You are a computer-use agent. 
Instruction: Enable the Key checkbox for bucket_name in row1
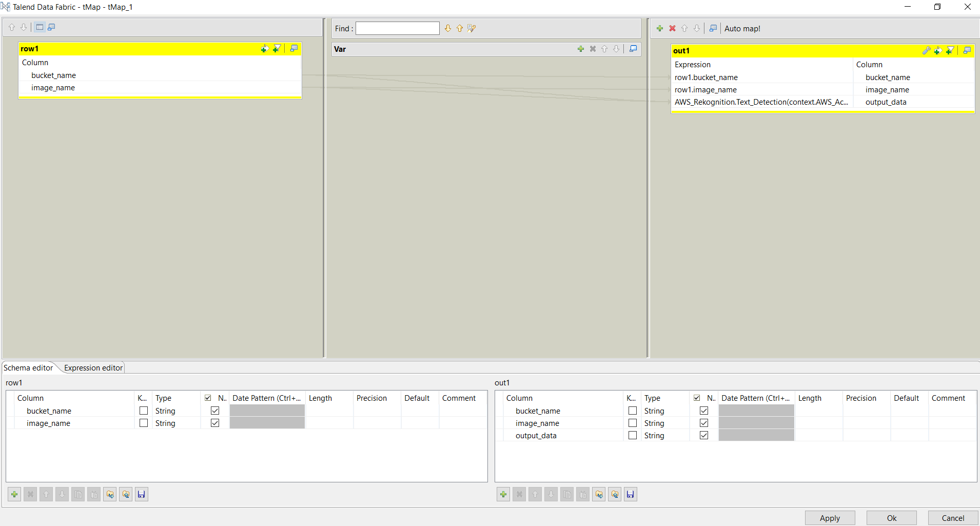point(143,411)
